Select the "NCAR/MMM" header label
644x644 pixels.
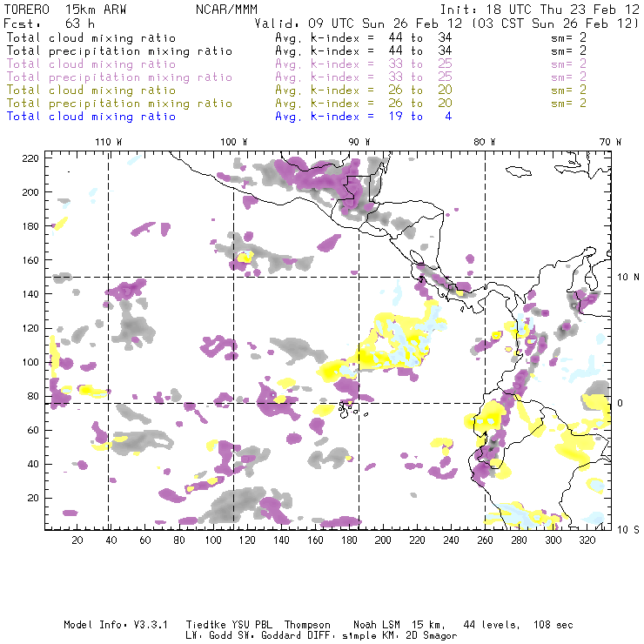(x=226, y=10)
